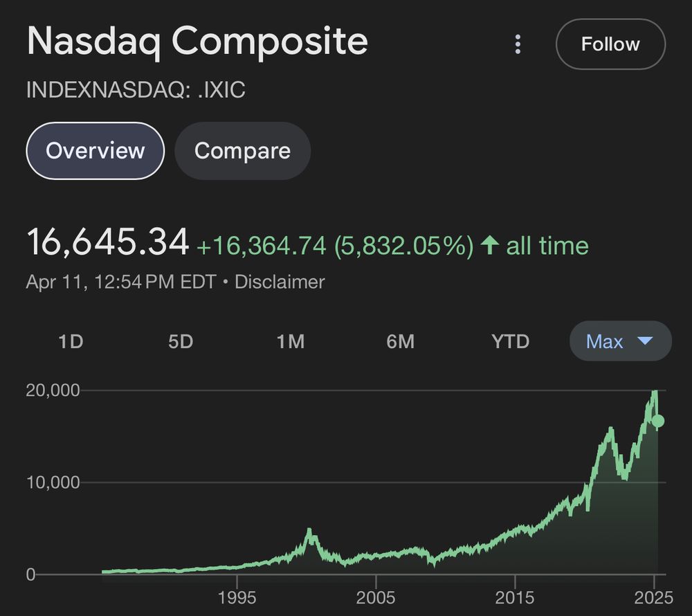692x616 pixels.
Task: Open the Disclaimer link
Action: 280,282
